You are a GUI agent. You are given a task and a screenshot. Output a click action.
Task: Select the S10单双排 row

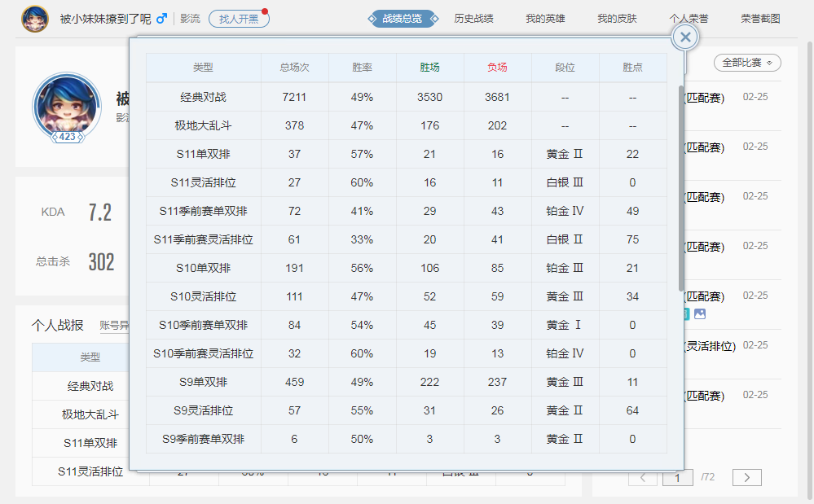407,268
